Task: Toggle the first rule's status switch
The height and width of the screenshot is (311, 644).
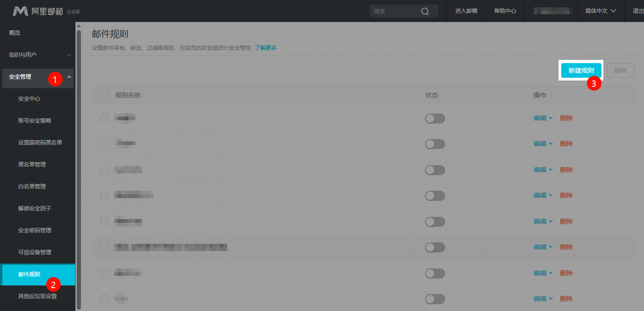Action: pos(435,118)
